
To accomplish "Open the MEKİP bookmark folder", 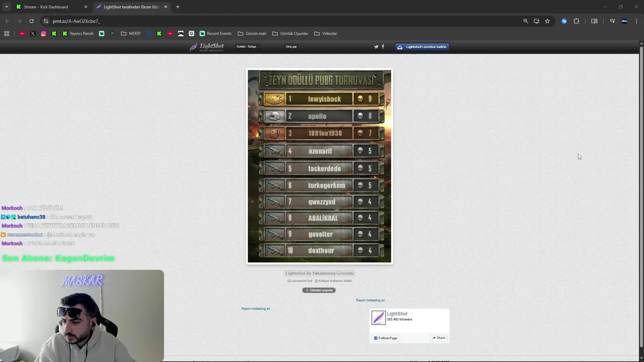I will (131, 34).
